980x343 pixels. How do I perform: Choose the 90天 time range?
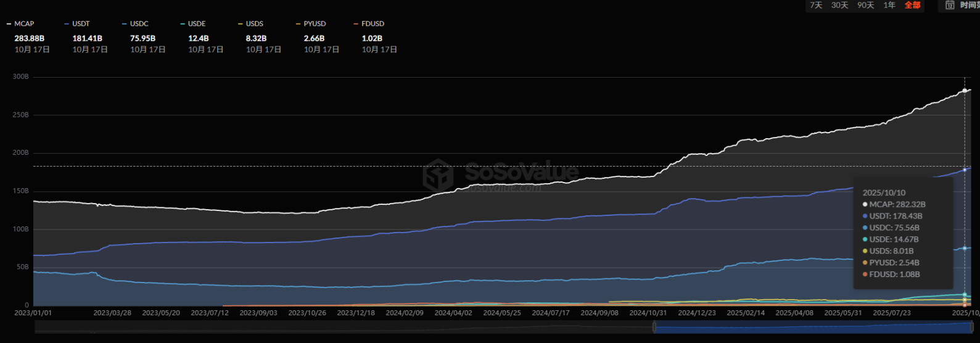coord(865,6)
